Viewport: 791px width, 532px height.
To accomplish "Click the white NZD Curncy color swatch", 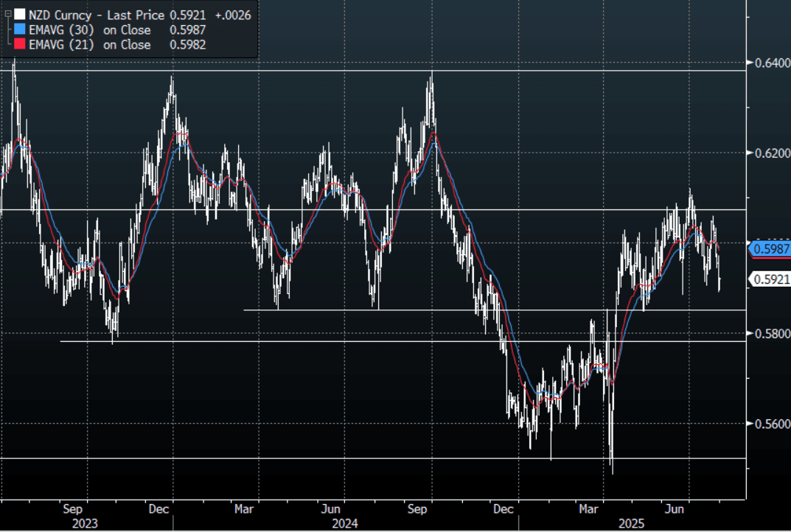I will pyautogui.click(x=20, y=15).
